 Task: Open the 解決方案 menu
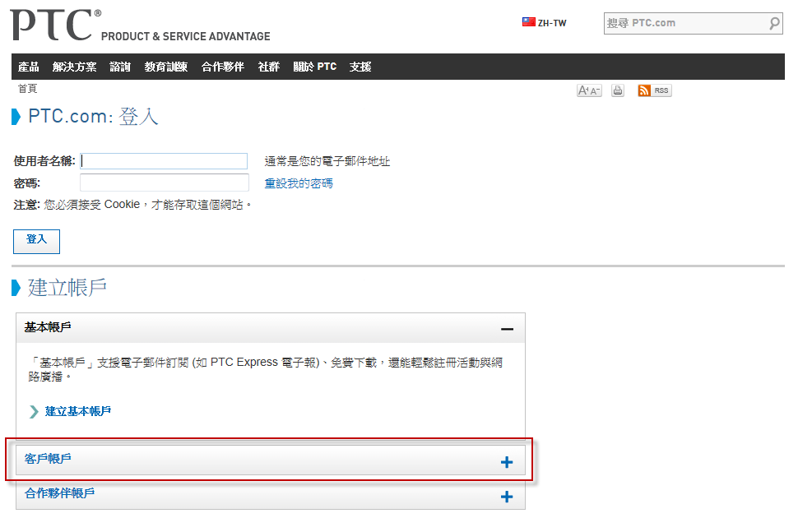(x=74, y=67)
